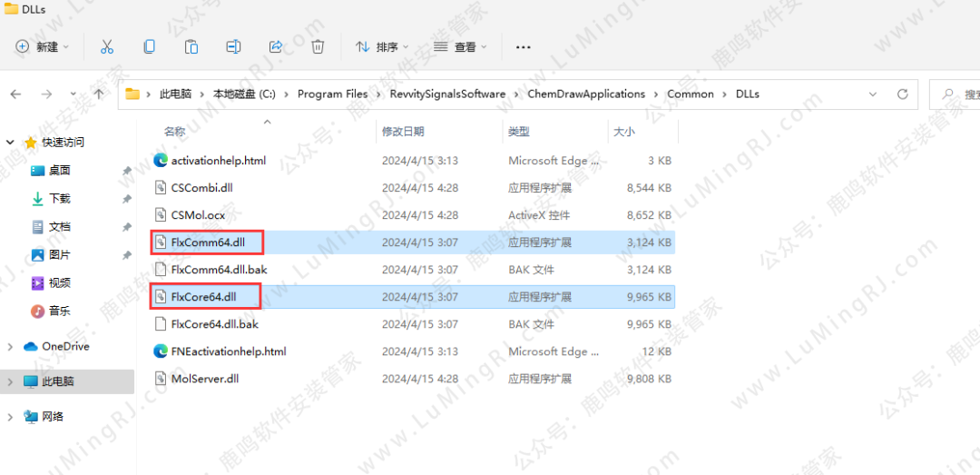
Task: Go back with the left arrow
Action: click(15, 94)
